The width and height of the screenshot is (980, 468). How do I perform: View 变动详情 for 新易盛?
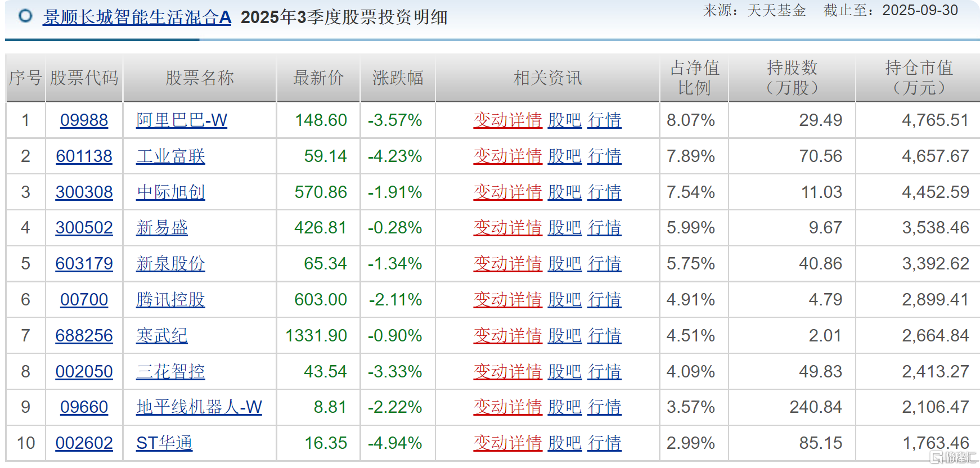508,228
